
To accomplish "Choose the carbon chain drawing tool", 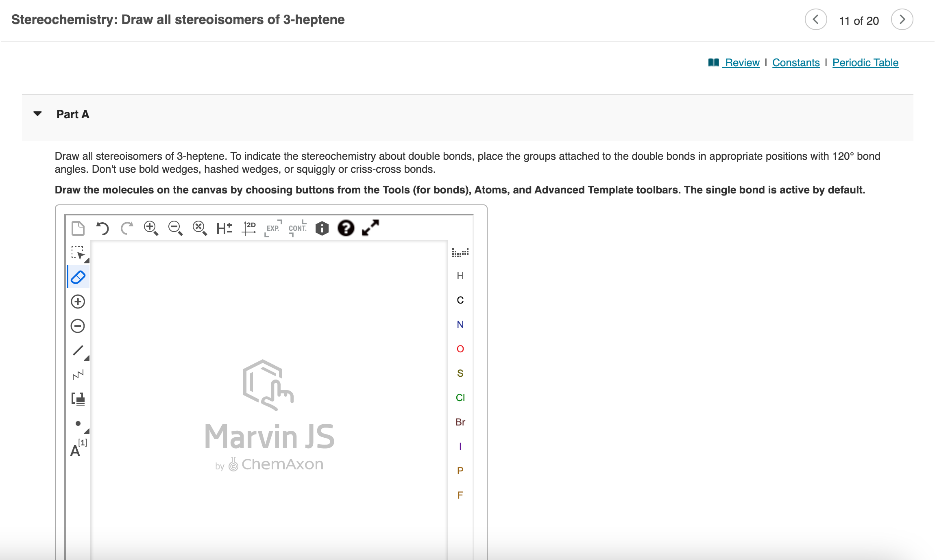I will 78,374.
